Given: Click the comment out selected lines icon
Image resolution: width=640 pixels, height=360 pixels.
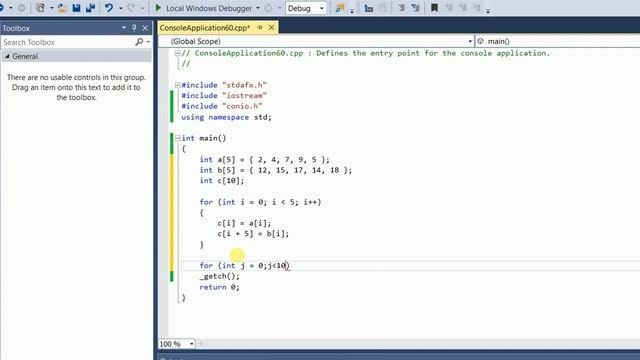Looking at the screenshot, I should (x=401, y=8).
